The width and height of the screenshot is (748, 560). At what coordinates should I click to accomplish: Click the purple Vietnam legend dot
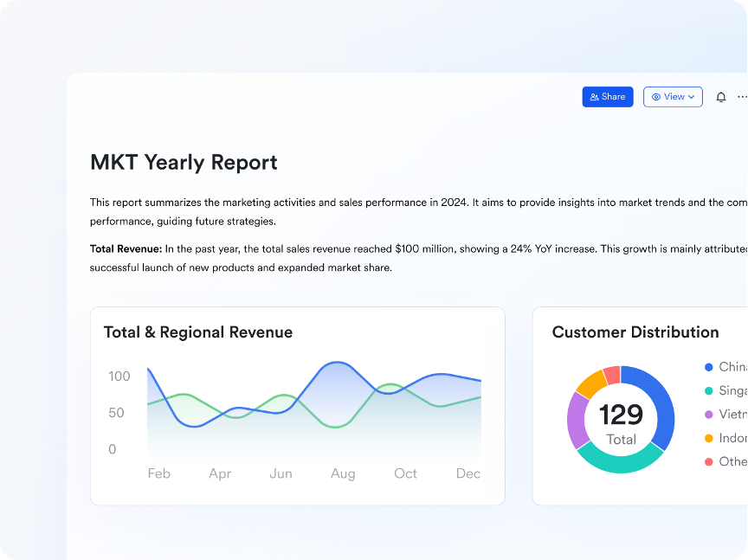tap(709, 415)
